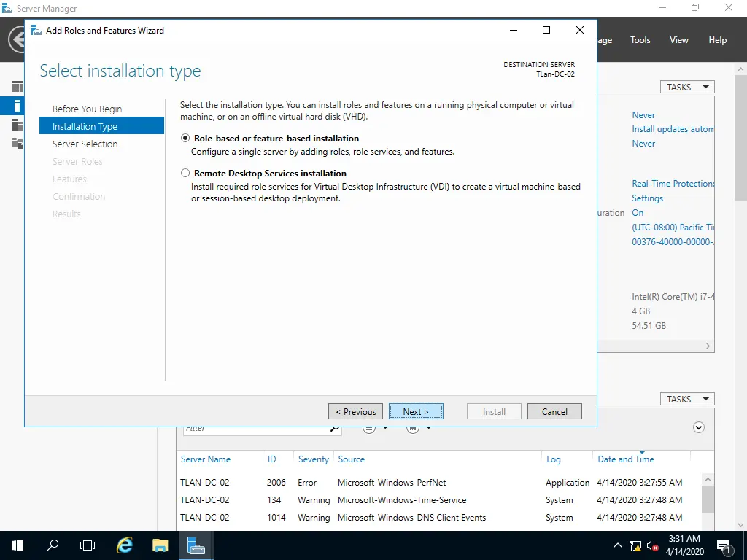Click the 4 GB installed memory value
Viewport: 747px width, 560px height.
(x=640, y=311)
